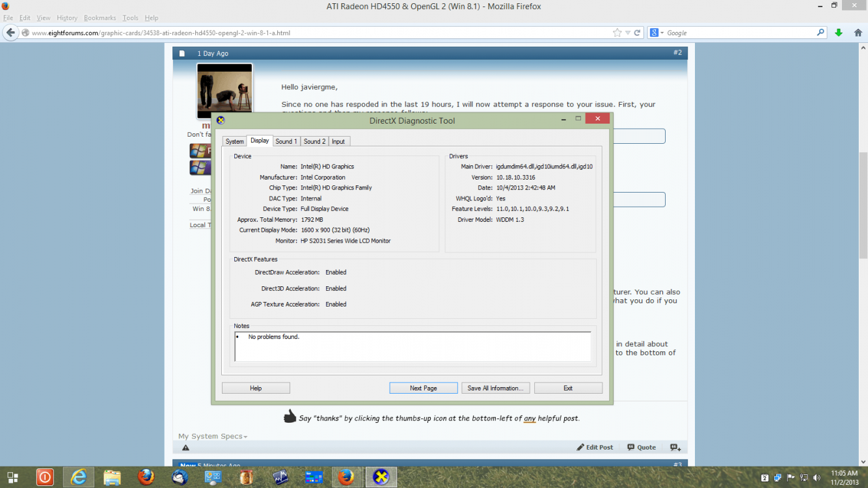Click the scrollbar down arrow

pos(863,461)
